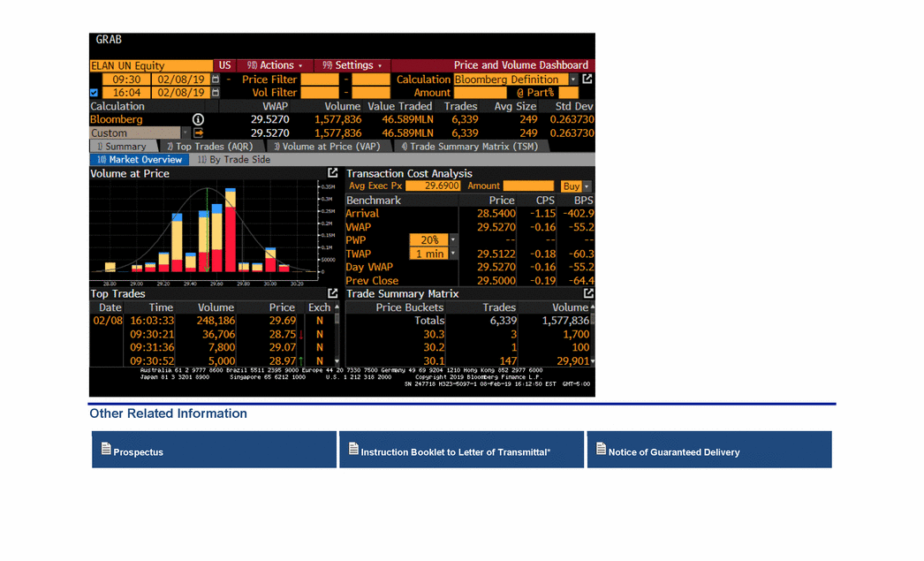Open the Settings dropdown menu
Viewport: 924px width, 561px height.
[x=352, y=65]
